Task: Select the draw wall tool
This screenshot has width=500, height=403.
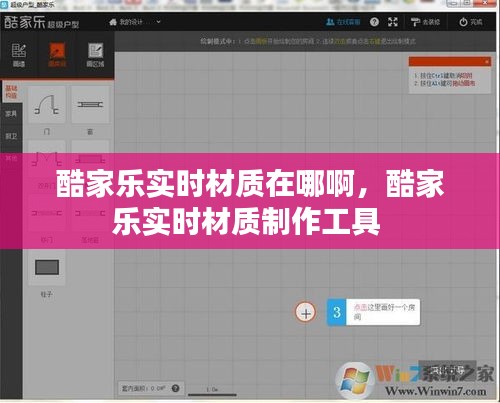Action: [19, 55]
